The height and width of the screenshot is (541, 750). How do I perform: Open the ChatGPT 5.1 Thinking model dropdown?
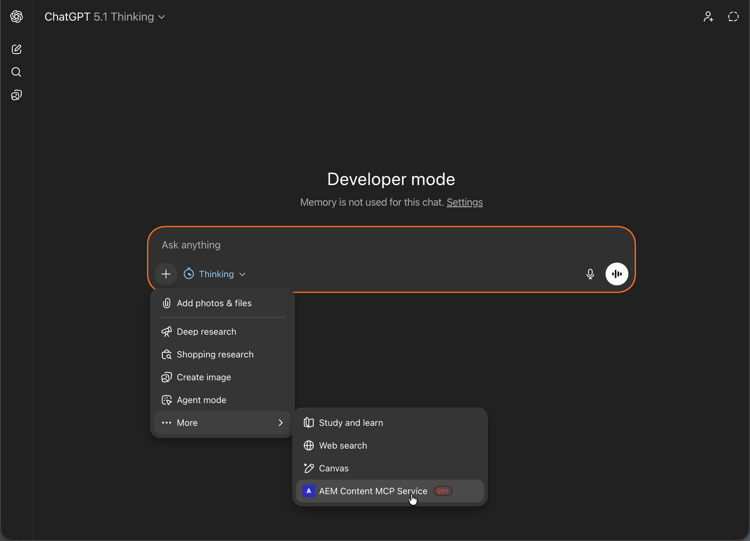(105, 17)
